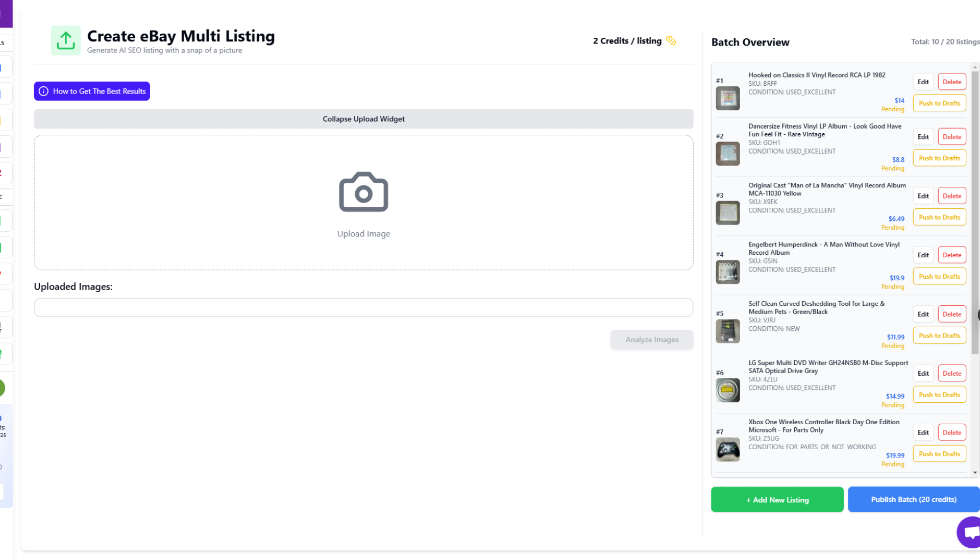Click Delete icon for LG Super Multi DVD Writer listing

click(952, 373)
